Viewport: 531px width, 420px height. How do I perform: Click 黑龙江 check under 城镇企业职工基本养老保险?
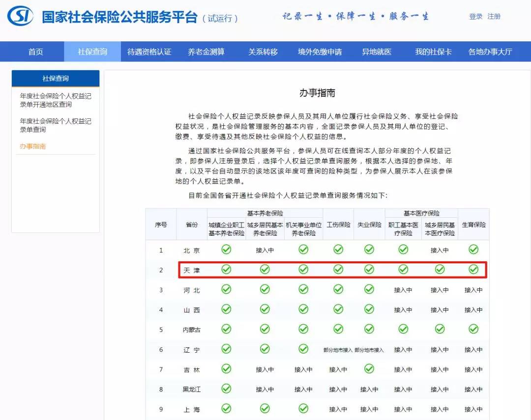coord(226,389)
